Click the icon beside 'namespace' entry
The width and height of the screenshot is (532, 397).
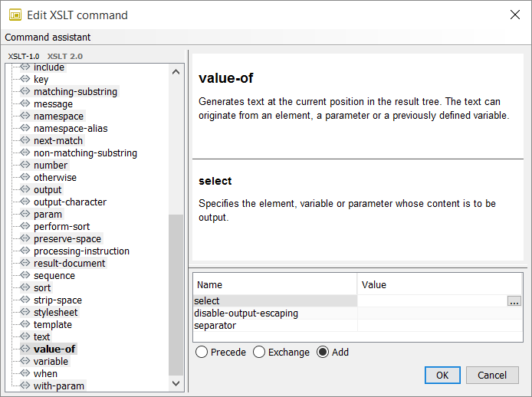click(25, 116)
